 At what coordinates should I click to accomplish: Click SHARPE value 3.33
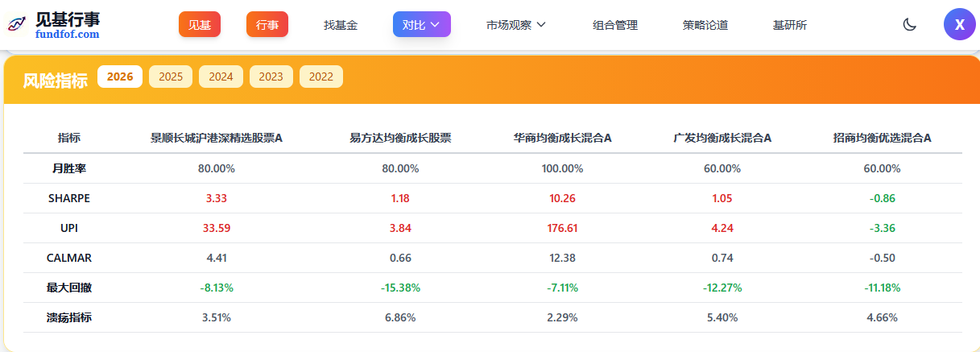[217, 198]
